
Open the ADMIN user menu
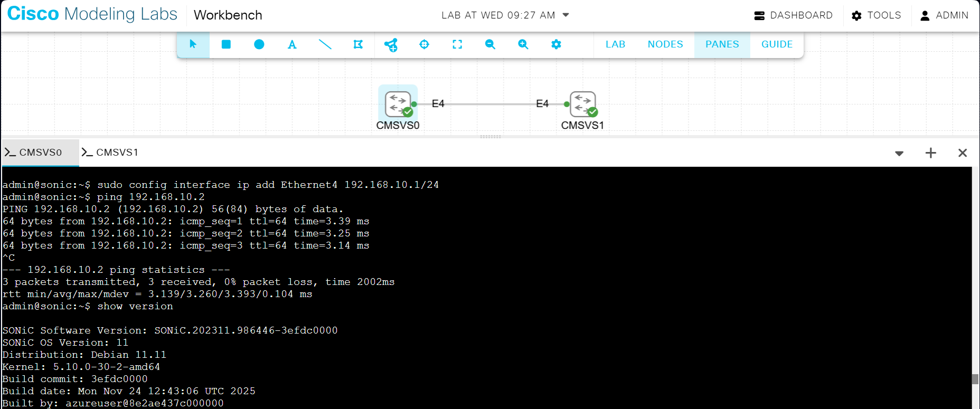(944, 15)
